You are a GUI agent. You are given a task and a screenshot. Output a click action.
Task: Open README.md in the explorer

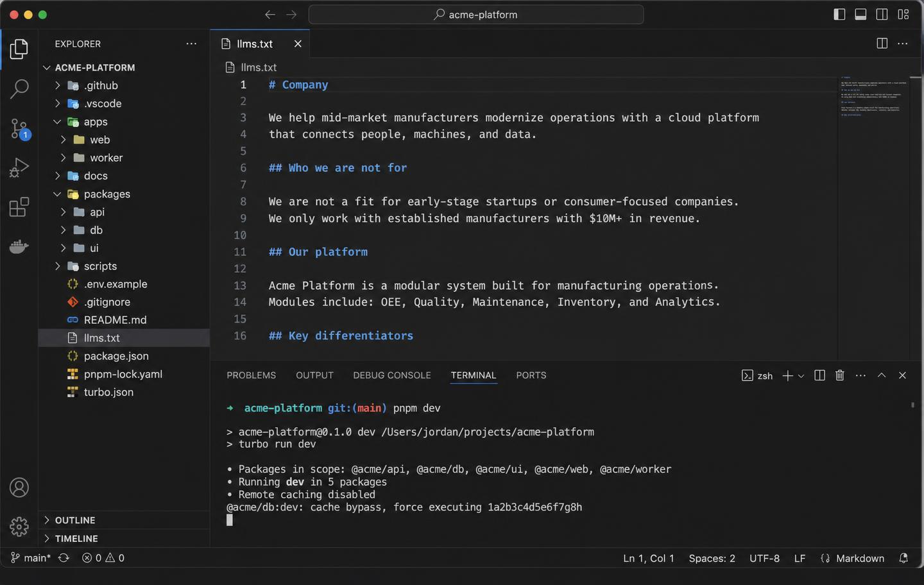coord(124,320)
